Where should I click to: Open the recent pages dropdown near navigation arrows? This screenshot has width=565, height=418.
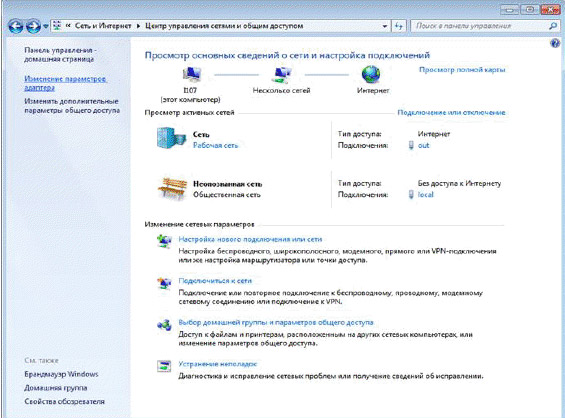[x=46, y=26]
